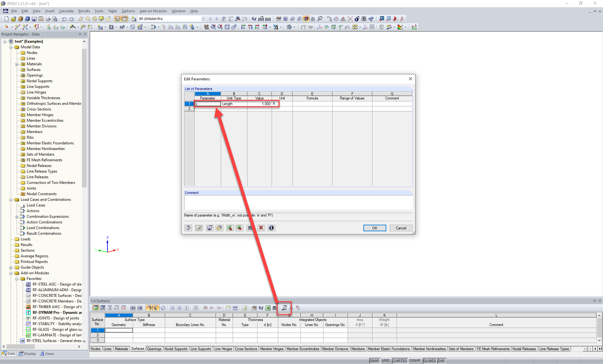Open the Edit Parameters icon in table toolbar
Image resolution: width=603 pixels, height=364 pixels.
pyautogui.click(x=284, y=308)
